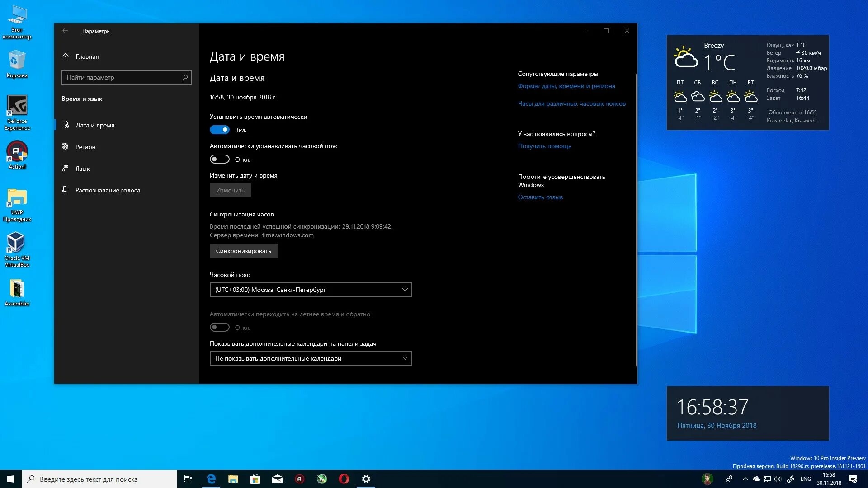Open Распознавание голоса in the sidebar

click(x=108, y=190)
